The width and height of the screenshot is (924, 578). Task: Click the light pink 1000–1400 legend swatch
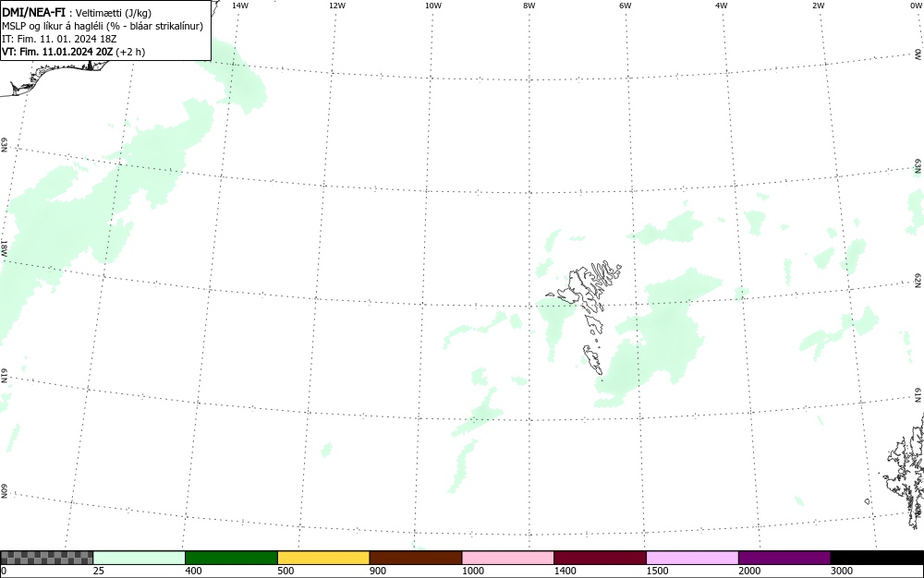coord(508,558)
